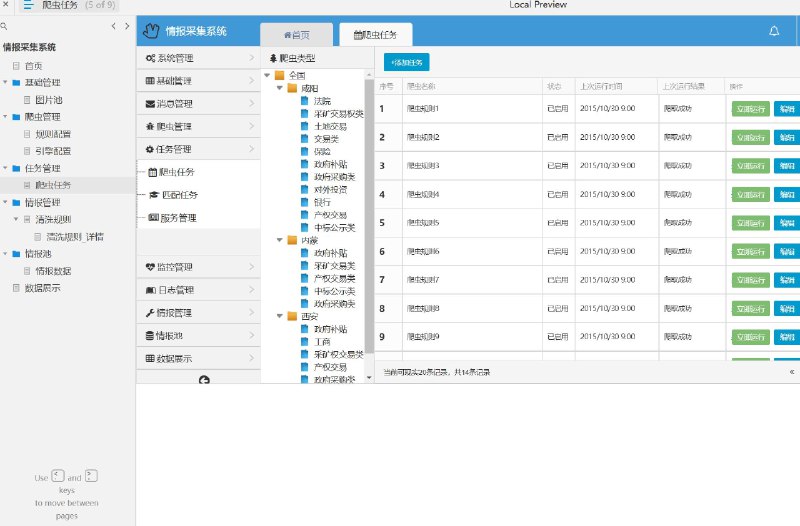Click the notification bell icon
This screenshot has height=526, width=800.
point(774,31)
